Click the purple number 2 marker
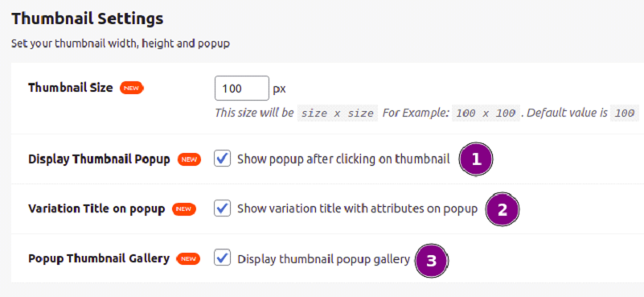Viewport: 644px width, 297px height. coord(502,209)
